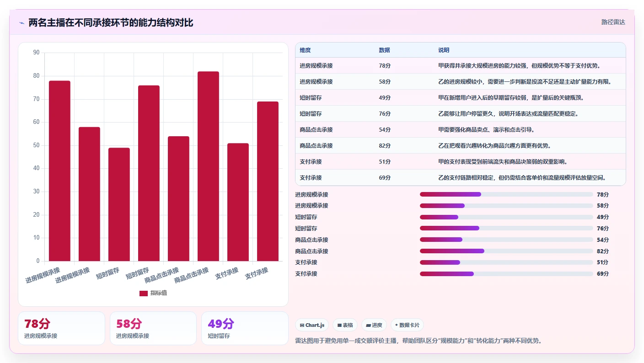Click the 数据卡片 chip
Screen dimensions: 644x363
[407, 325]
